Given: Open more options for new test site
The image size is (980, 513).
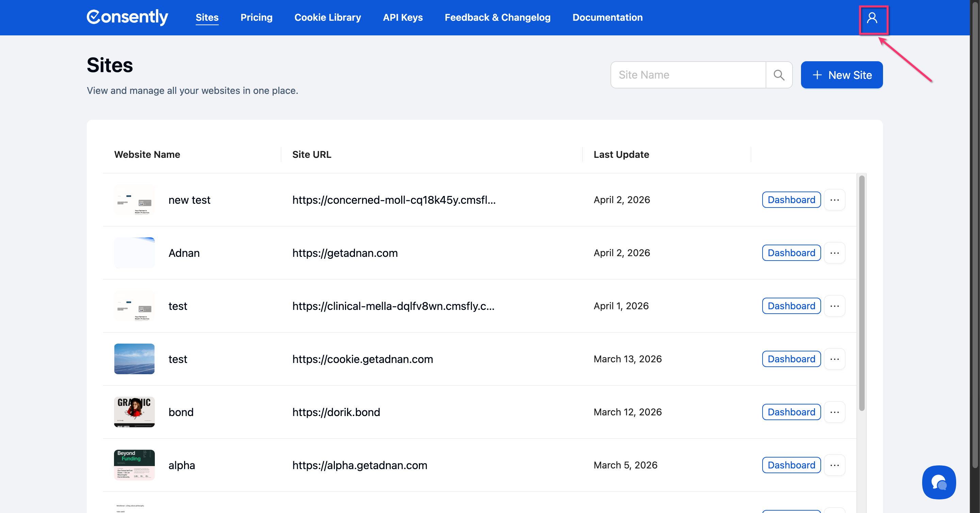Looking at the screenshot, I should (834, 200).
